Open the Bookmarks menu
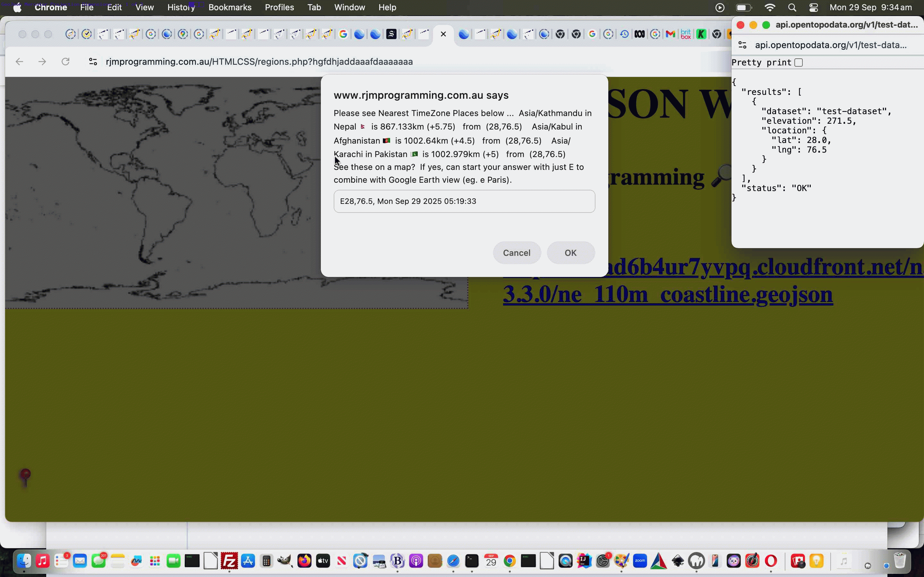924x577 pixels. [x=229, y=7]
